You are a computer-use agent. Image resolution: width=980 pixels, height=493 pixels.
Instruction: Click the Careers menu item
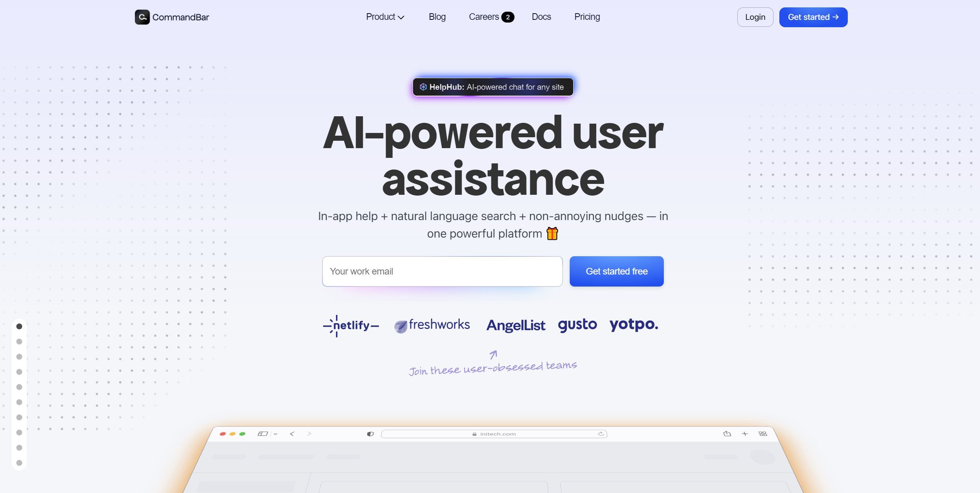click(x=491, y=16)
